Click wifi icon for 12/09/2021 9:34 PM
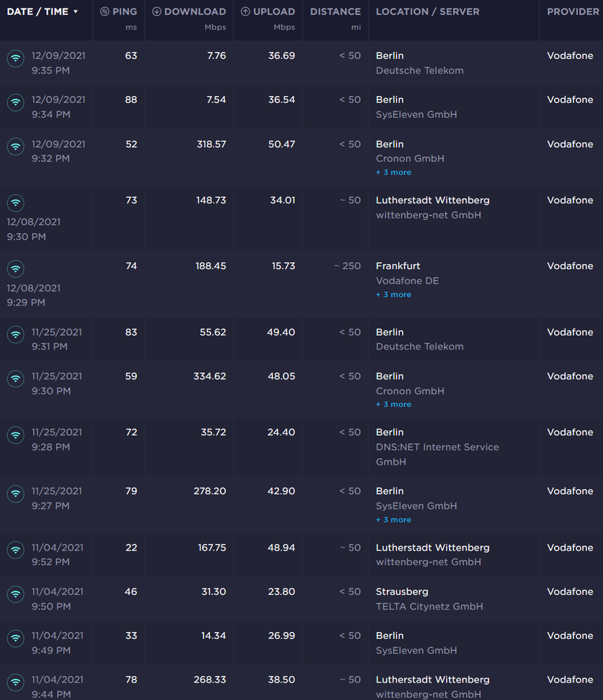The height and width of the screenshot is (700, 603). point(15,102)
